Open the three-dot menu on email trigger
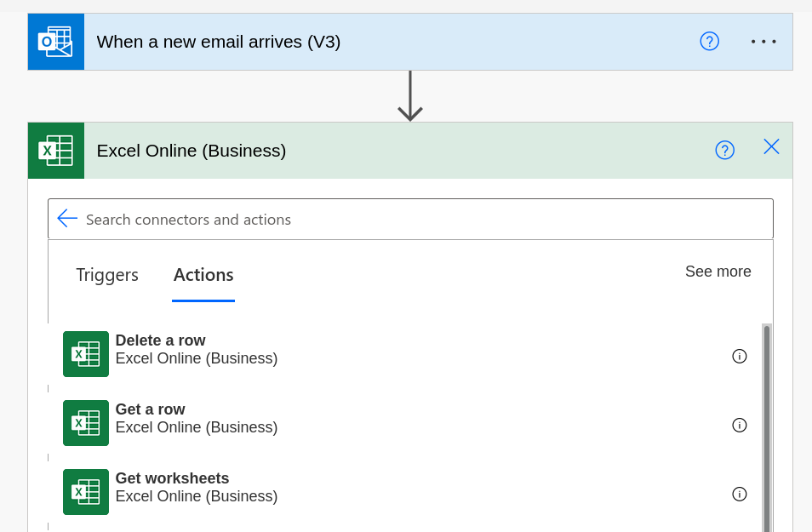Image resolution: width=812 pixels, height=532 pixels. 763,42
